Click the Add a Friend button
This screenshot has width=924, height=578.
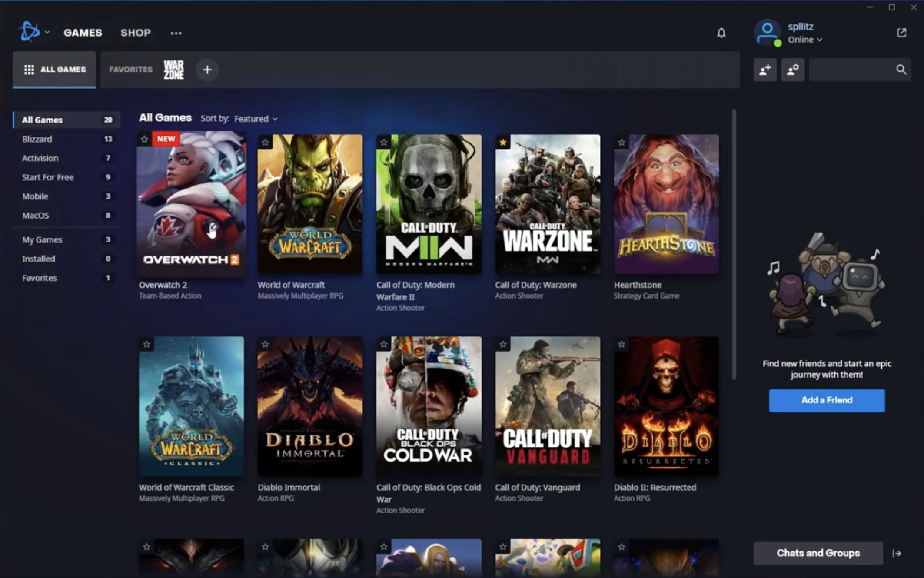point(827,400)
